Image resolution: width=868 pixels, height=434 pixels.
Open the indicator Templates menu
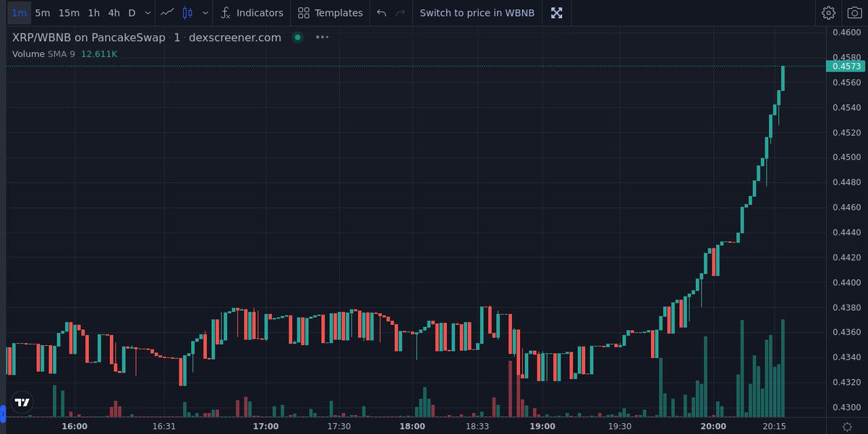(x=330, y=12)
